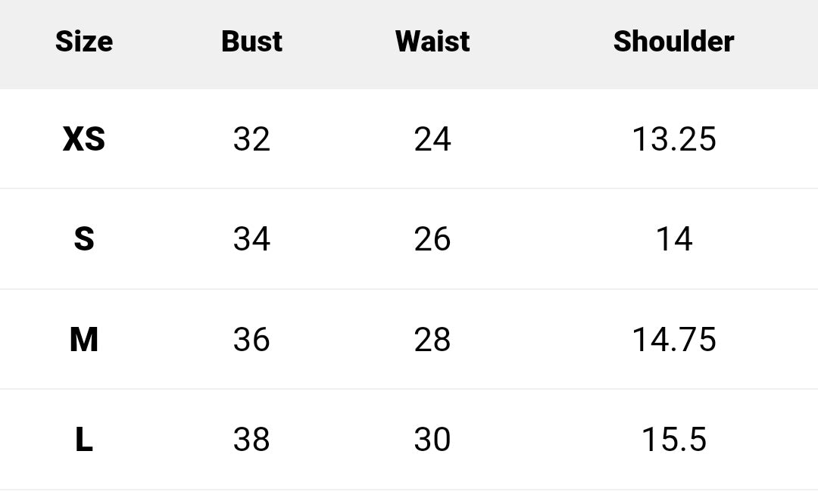The image size is (818, 504).
Task: Choose the XS size row label
Action: (84, 139)
